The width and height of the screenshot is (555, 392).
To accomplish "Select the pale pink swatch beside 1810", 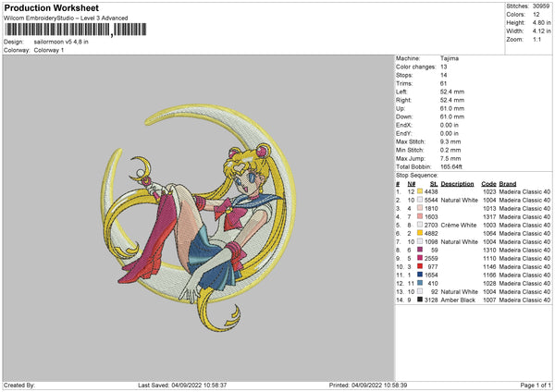I will point(420,208).
